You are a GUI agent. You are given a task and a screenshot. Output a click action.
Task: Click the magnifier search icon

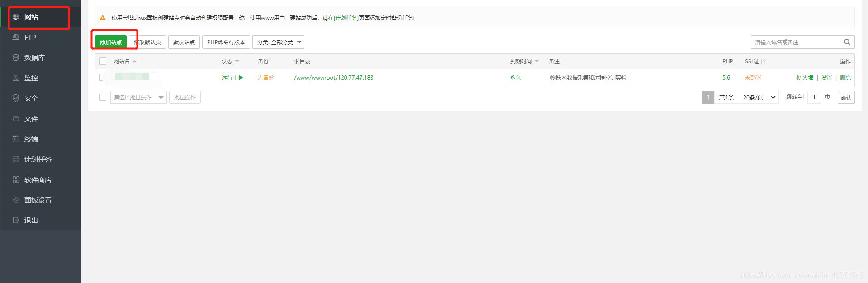pos(847,42)
